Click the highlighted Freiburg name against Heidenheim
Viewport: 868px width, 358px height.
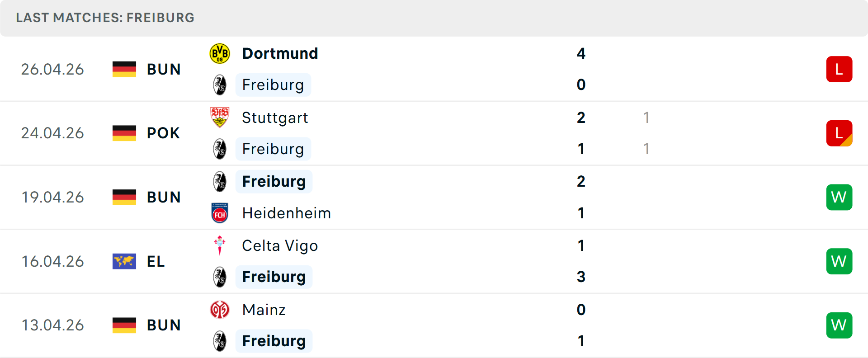click(x=274, y=181)
